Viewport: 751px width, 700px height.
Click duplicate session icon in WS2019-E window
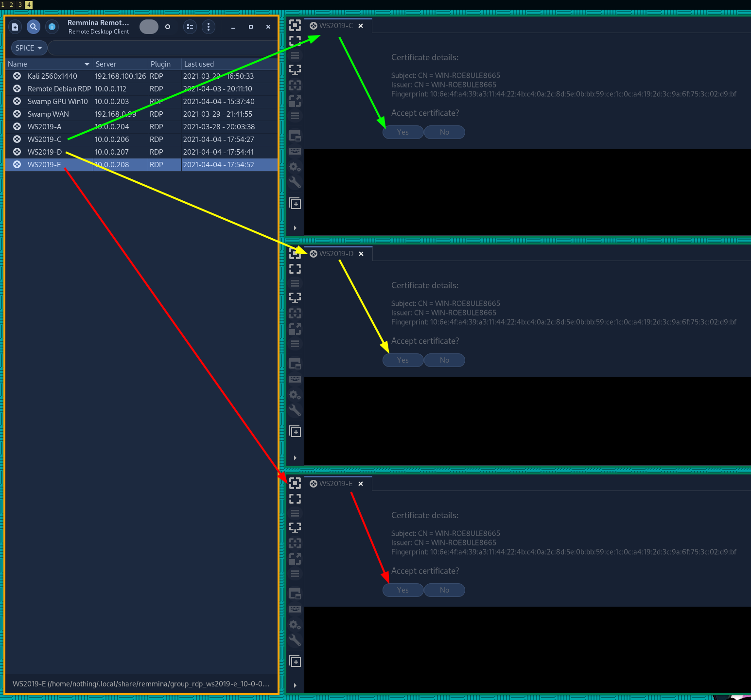point(295,661)
